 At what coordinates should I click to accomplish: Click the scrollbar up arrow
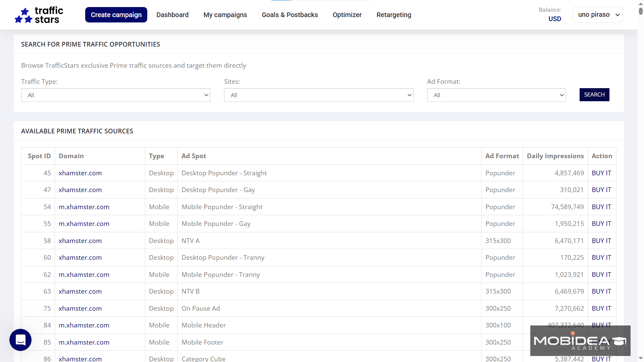click(640, 4)
